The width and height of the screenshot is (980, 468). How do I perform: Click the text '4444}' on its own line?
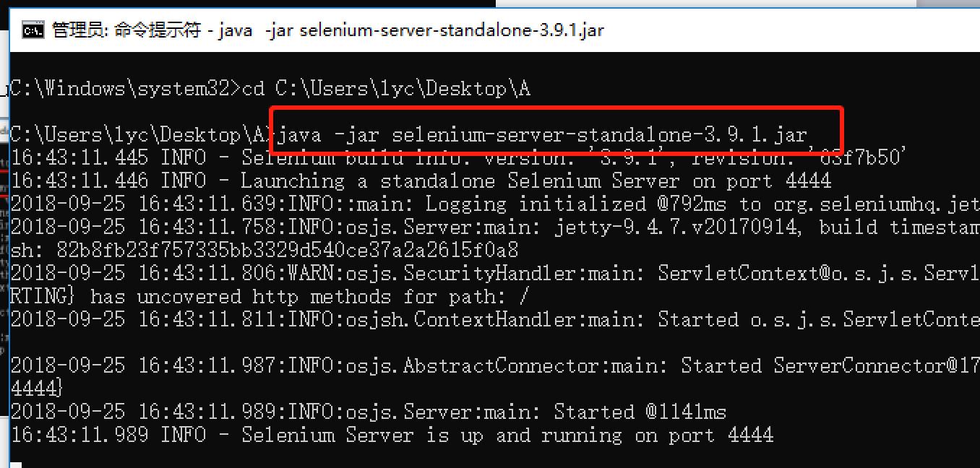tap(37, 389)
